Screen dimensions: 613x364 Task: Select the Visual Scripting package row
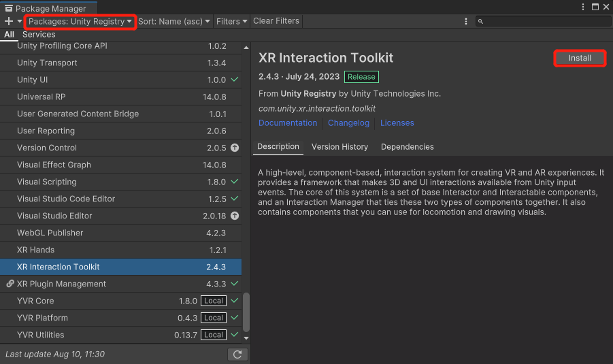(121, 182)
